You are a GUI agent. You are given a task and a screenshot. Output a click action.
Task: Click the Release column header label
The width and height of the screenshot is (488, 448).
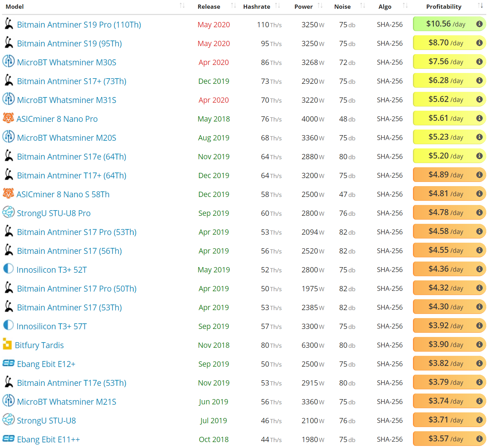pyautogui.click(x=209, y=7)
